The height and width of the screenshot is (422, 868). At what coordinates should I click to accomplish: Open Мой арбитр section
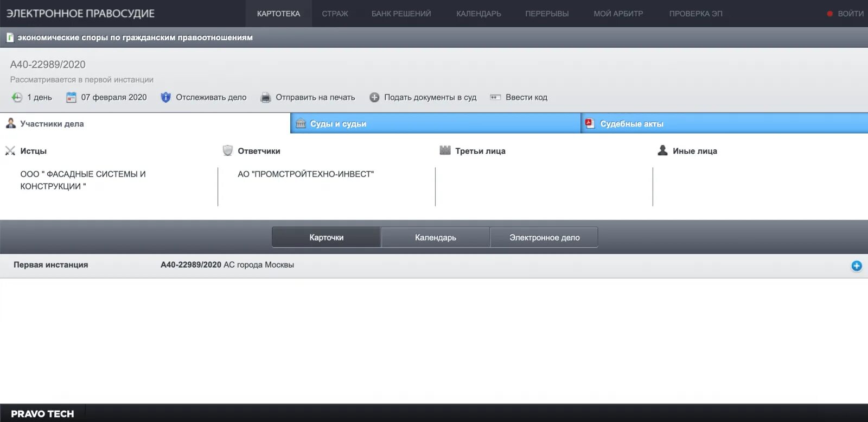[x=618, y=14]
